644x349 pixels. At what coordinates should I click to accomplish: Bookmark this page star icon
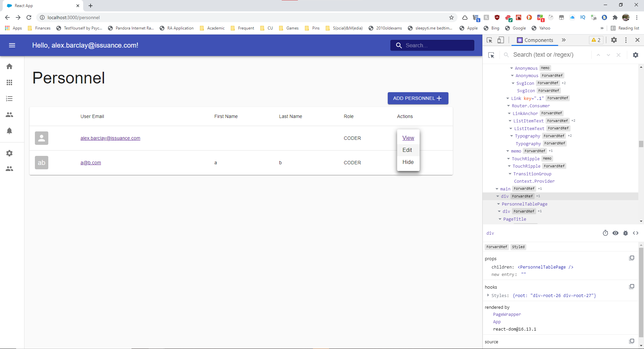[x=451, y=17]
